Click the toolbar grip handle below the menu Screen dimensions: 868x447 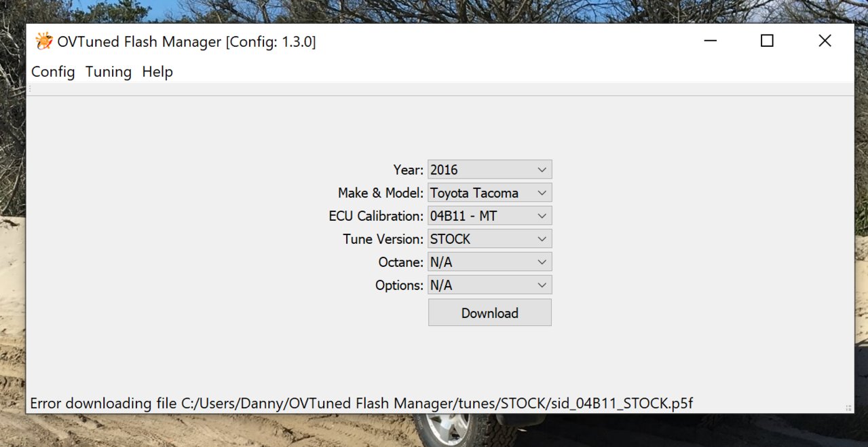coord(30,89)
